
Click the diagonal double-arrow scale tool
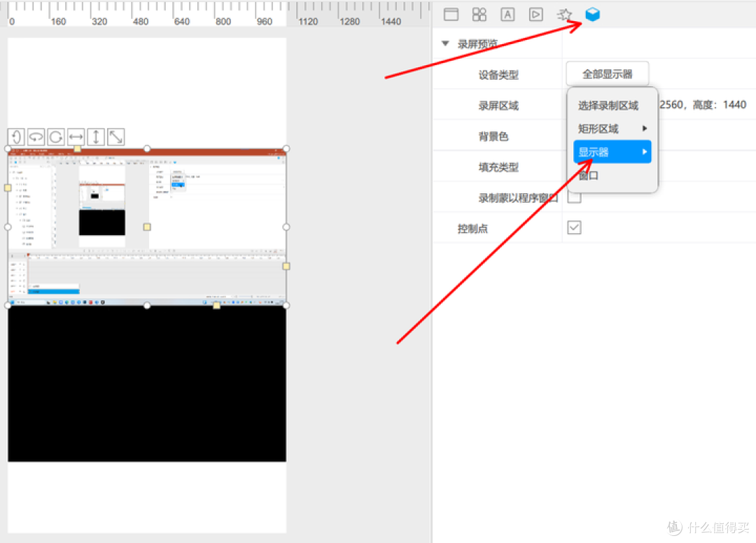(115, 137)
